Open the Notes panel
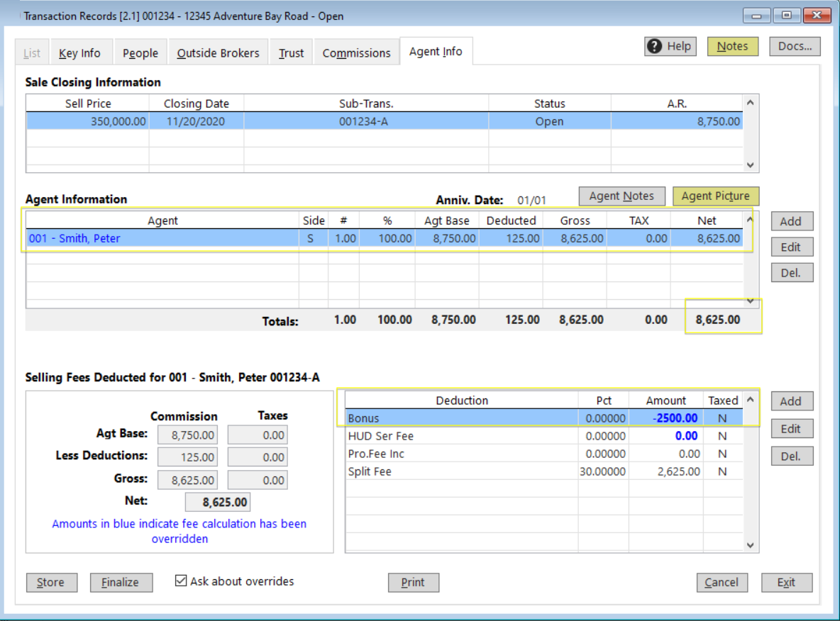Screen dimensions: 840x621 732,46
